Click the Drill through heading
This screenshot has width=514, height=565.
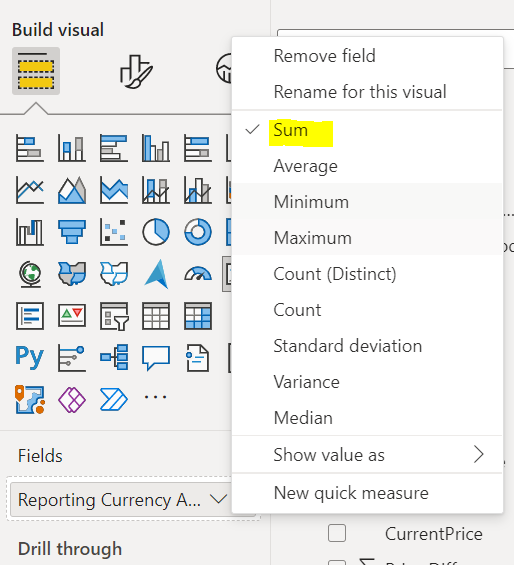click(70, 549)
